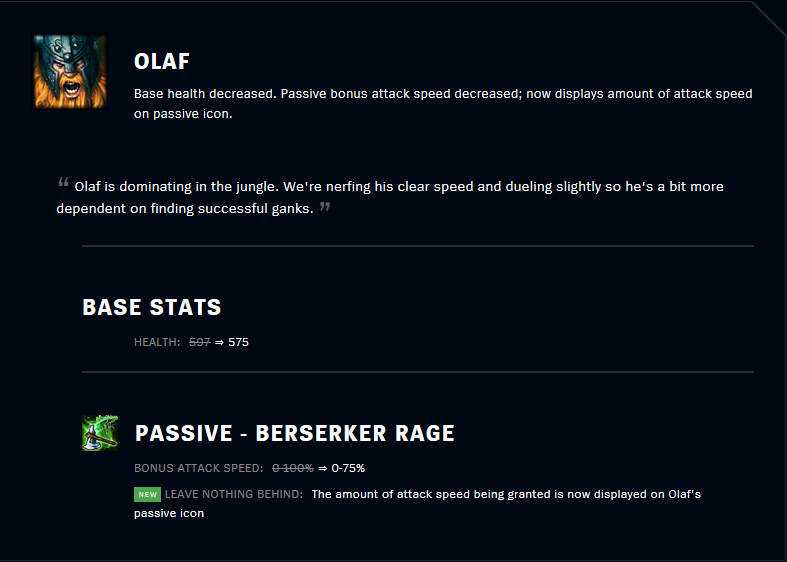Click the new 0-75% attack speed value
This screenshot has width=787, height=562.
click(348, 468)
